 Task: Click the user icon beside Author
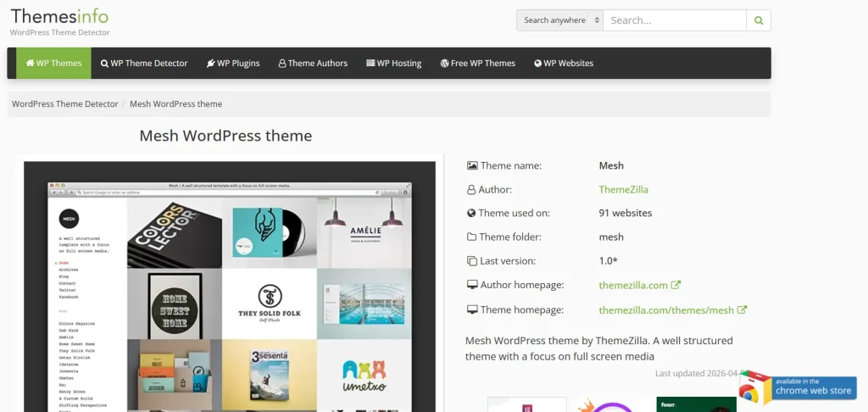(x=471, y=190)
